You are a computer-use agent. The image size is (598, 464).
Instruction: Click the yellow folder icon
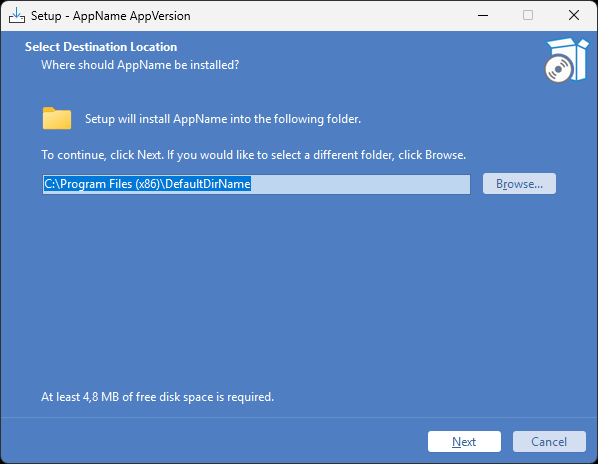coord(57,118)
